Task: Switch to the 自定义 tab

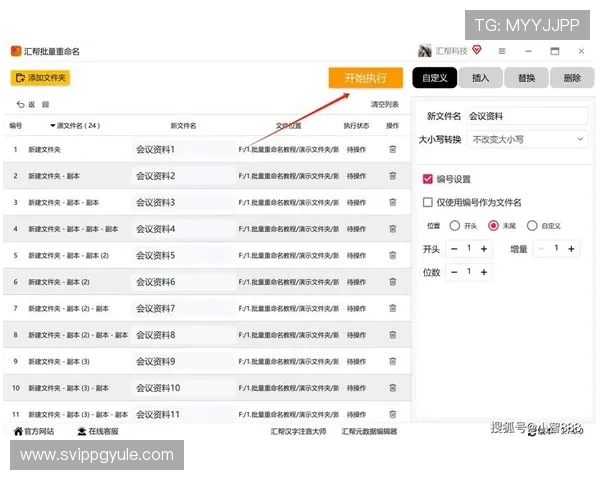Action: [435, 78]
